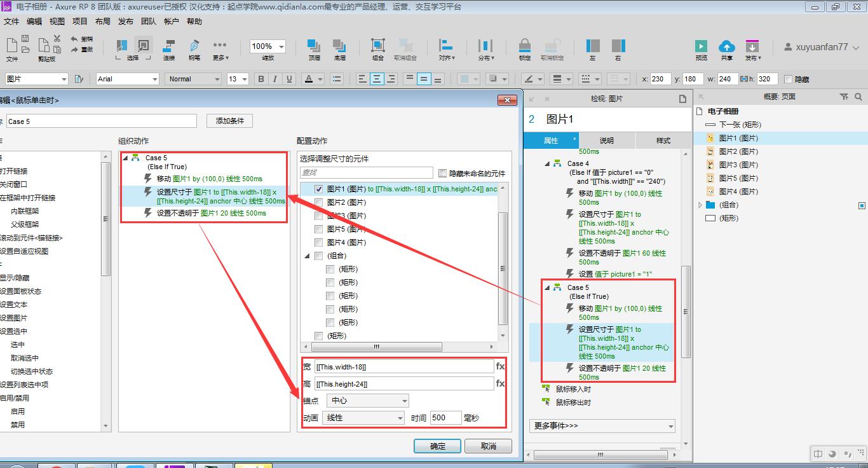Open the 更多 more tools menu
868x468 pixels.
[220, 50]
